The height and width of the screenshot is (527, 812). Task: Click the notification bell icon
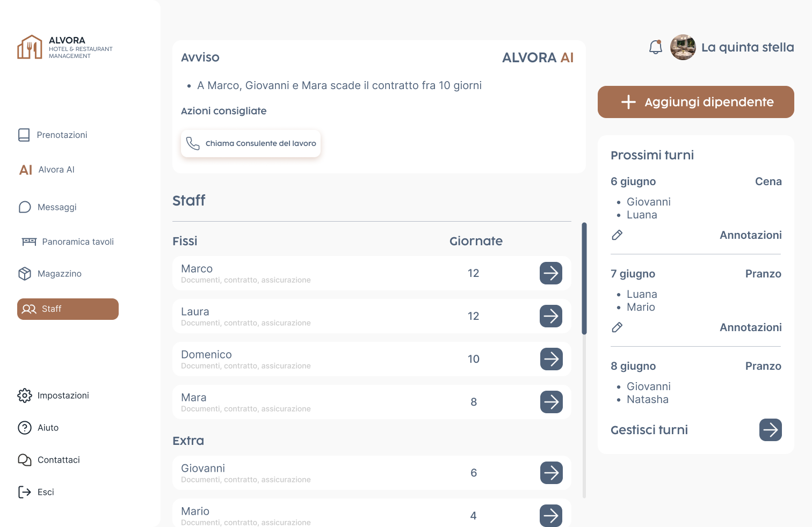pyautogui.click(x=655, y=47)
